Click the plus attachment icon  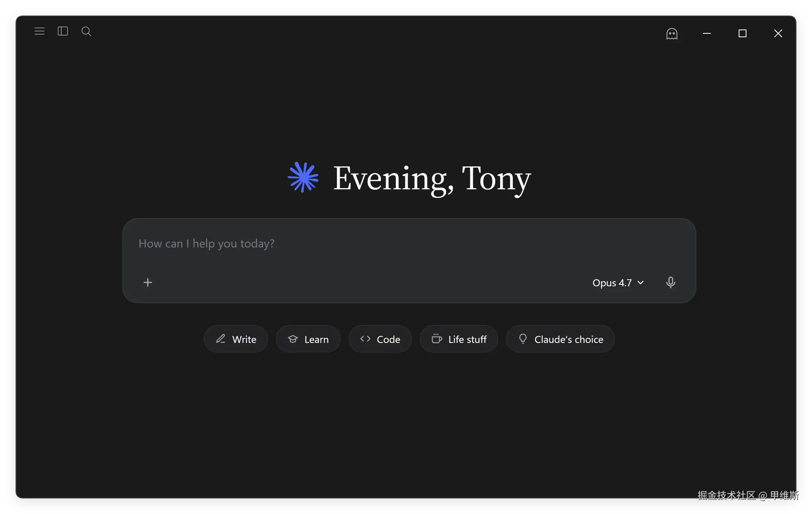tap(148, 282)
